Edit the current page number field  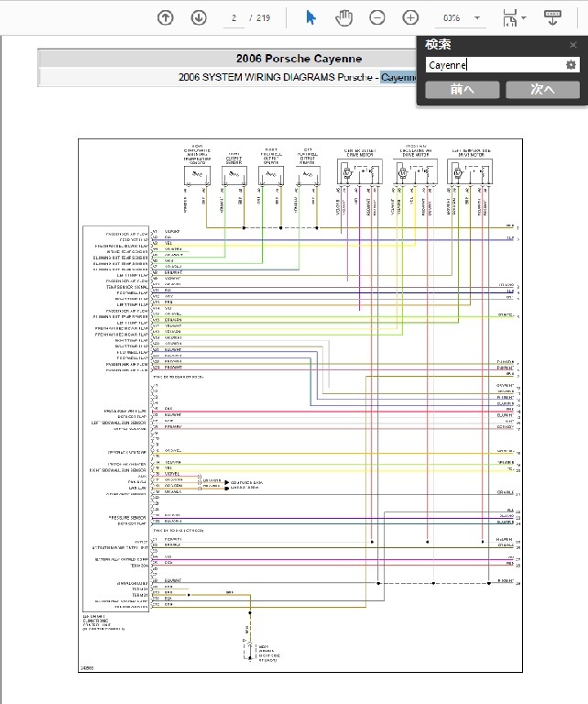pyautogui.click(x=234, y=18)
